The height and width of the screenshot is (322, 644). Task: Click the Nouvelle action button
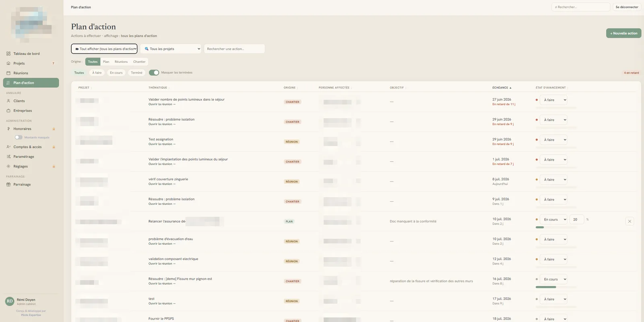pos(623,33)
